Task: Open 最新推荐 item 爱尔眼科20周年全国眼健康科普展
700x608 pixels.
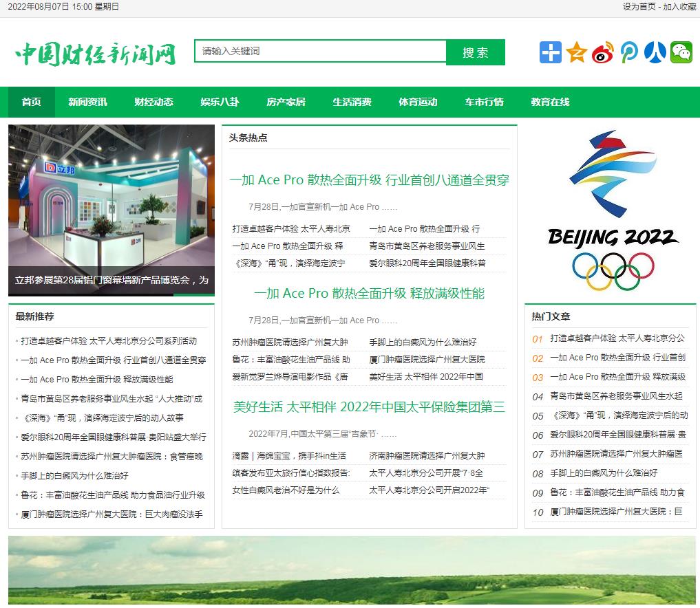Action: click(114, 437)
